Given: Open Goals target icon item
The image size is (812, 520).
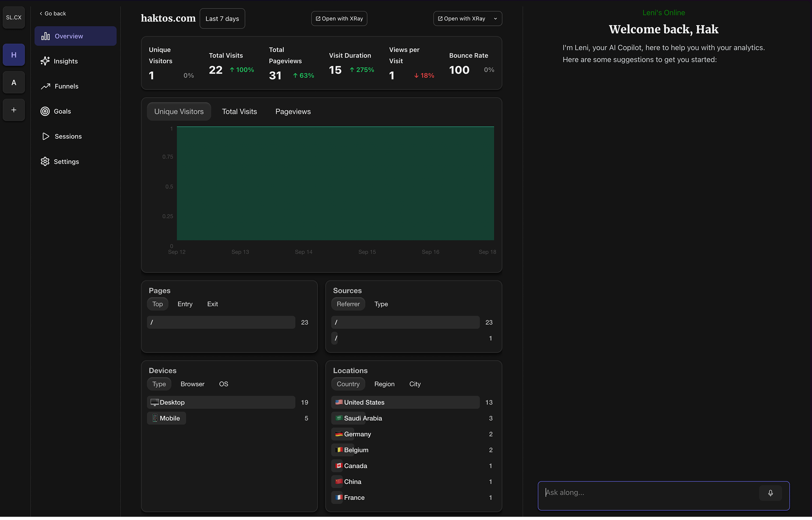Looking at the screenshot, I should click(62, 111).
